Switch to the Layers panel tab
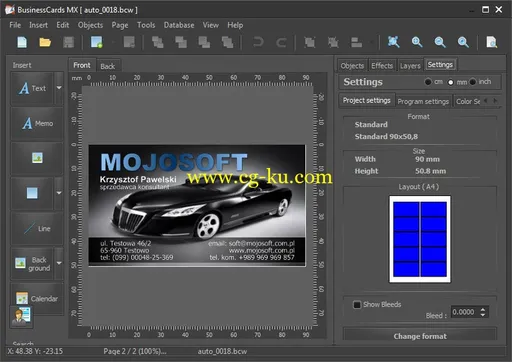512x362 pixels. (x=410, y=66)
